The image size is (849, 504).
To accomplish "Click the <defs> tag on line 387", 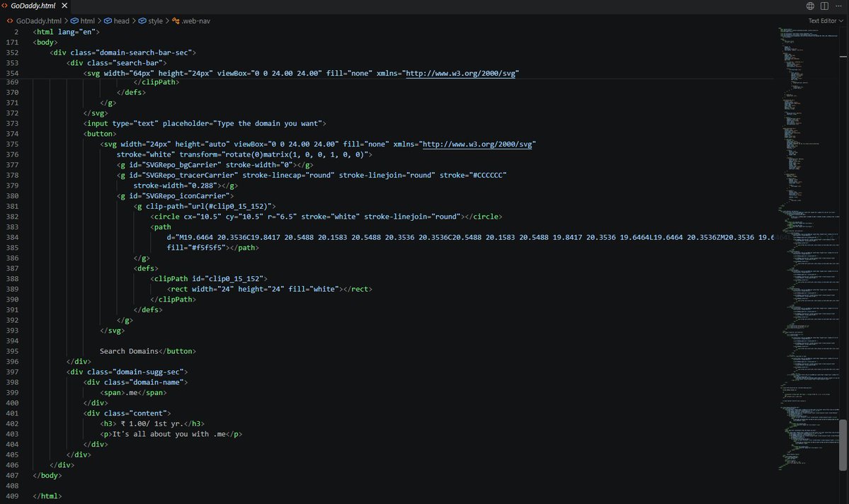I will coord(146,268).
